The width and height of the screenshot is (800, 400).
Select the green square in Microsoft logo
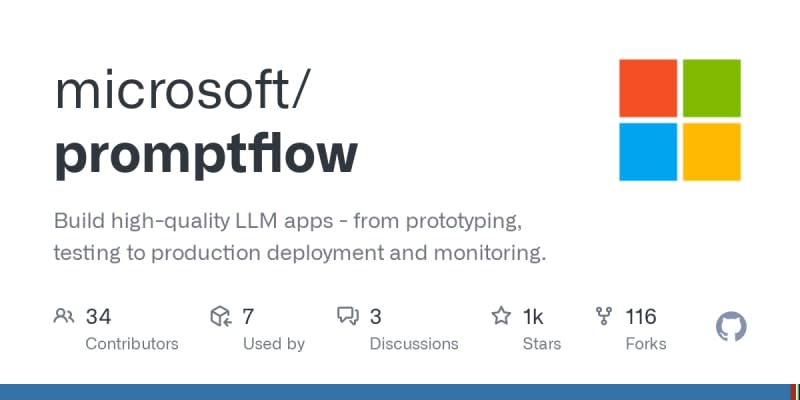pyautogui.click(x=711, y=88)
